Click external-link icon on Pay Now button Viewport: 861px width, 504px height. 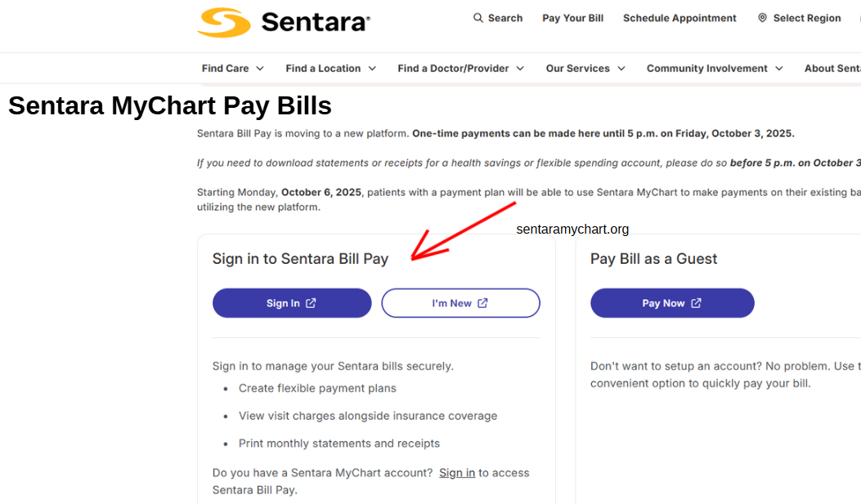[696, 303]
